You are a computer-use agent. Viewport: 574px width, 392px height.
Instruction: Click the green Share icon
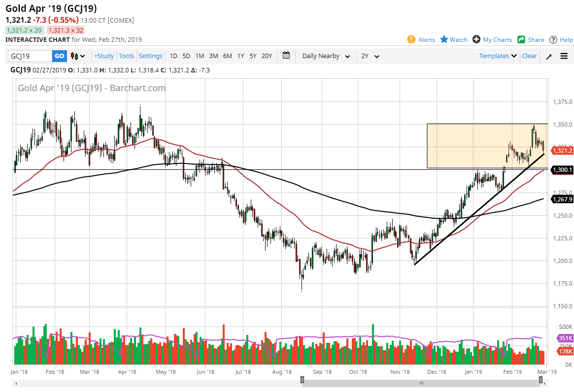point(521,39)
